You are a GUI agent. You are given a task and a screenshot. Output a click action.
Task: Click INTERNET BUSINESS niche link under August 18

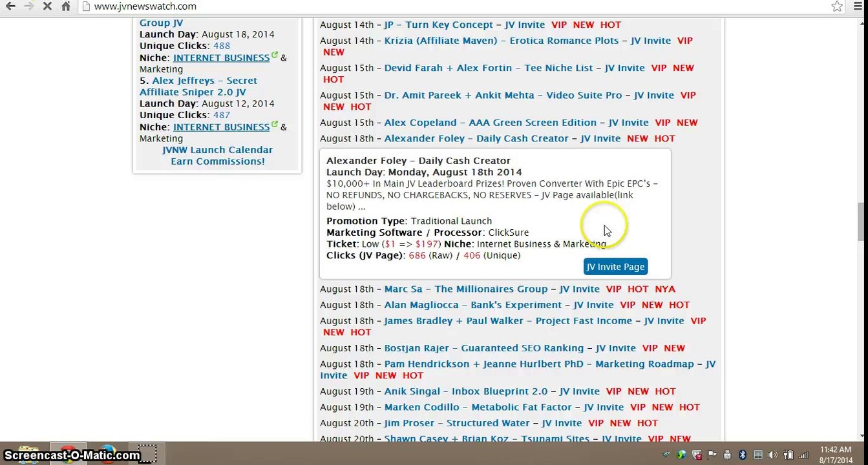point(221,57)
